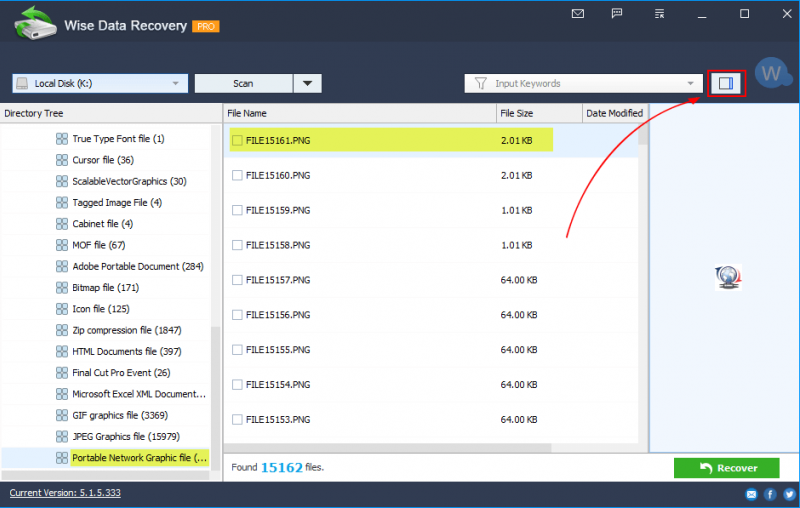Check the box for FILE15155.PNG
The image size is (800, 508).
pos(237,350)
